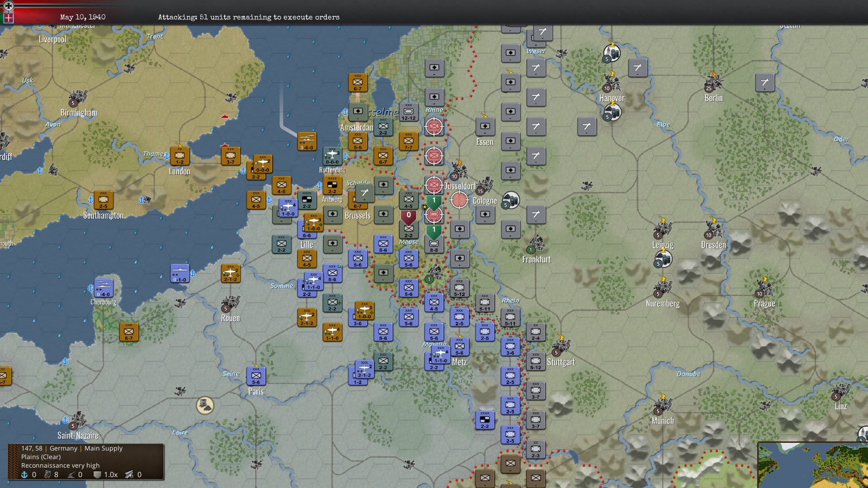
Task: Select the 7-7 infantry corps counter
Action: 408,141
